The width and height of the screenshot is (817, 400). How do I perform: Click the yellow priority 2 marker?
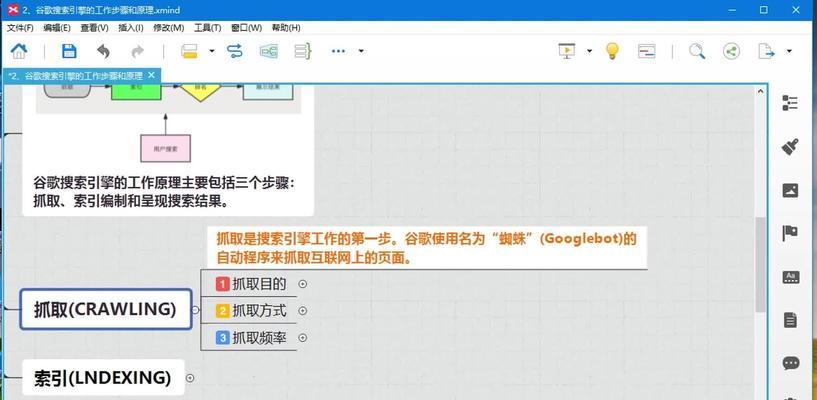(x=222, y=311)
